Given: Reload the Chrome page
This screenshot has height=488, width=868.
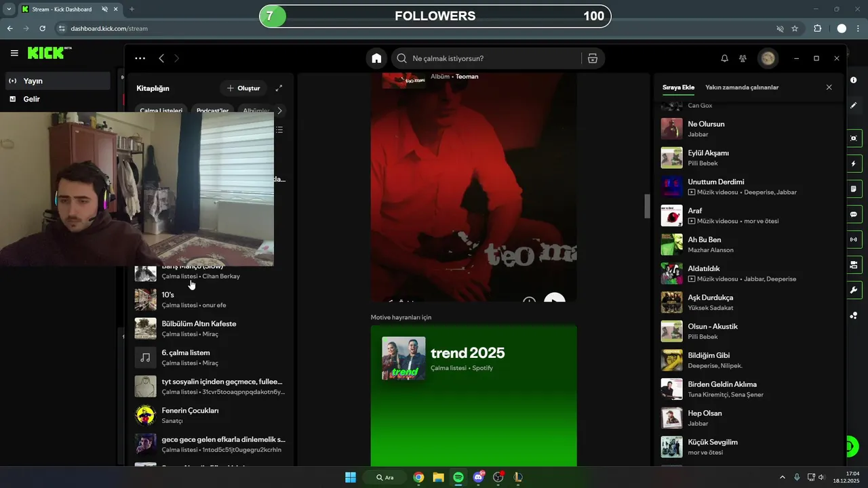Looking at the screenshot, I should (43, 28).
